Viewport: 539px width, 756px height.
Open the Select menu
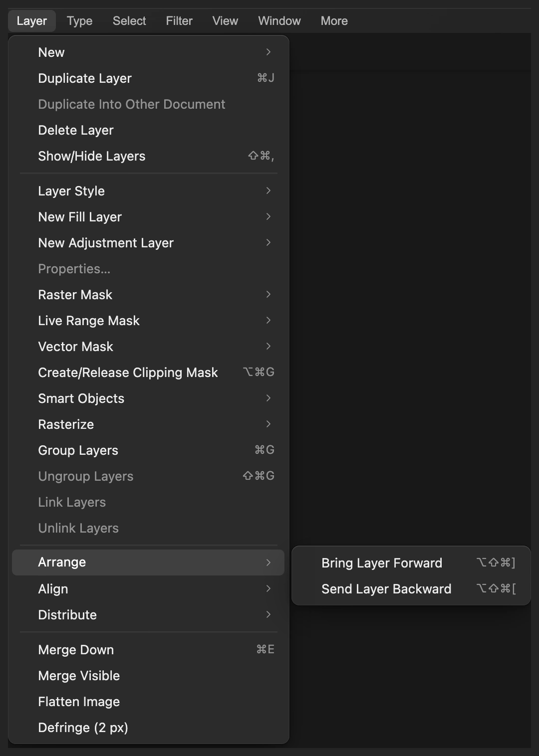pos(129,21)
